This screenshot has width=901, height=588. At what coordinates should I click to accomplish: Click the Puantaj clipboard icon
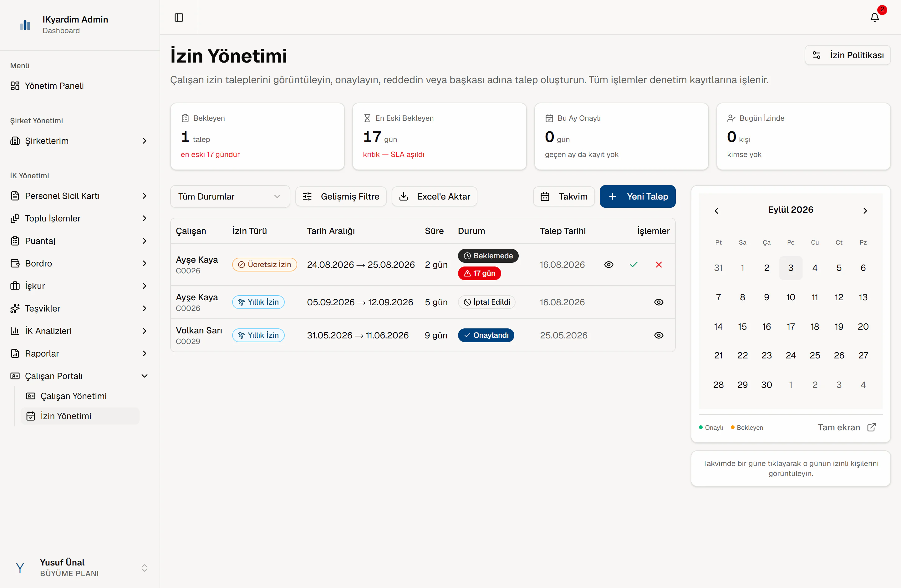pyautogui.click(x=15, y=241)
